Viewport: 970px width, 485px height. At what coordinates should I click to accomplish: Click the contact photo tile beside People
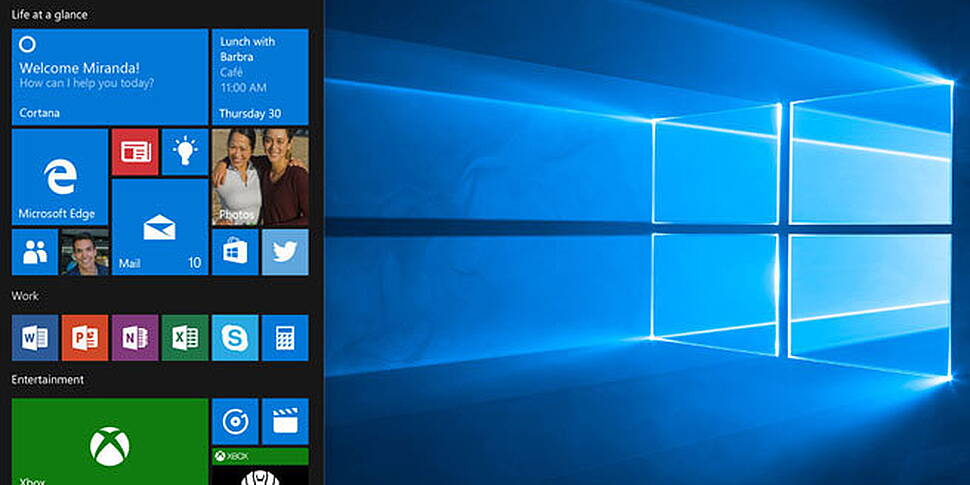(x=85, y=252)
